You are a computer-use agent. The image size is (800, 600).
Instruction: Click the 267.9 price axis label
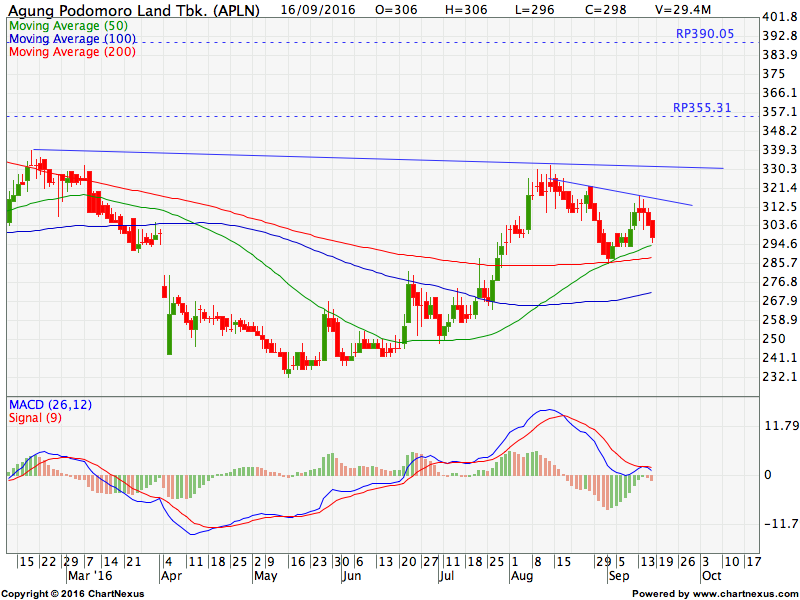[779, 301]
